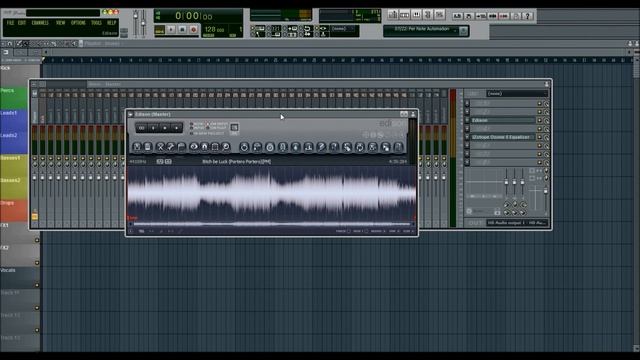This screenshot has height=360, width=640.
Task: Open the OPTIONS menu
Action: [x=78, y=23]
